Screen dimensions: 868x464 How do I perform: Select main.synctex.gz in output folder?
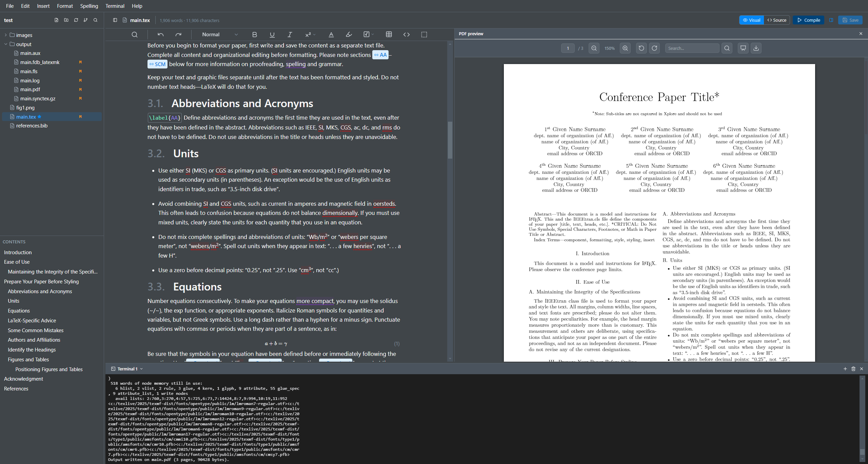pos(38,99)
